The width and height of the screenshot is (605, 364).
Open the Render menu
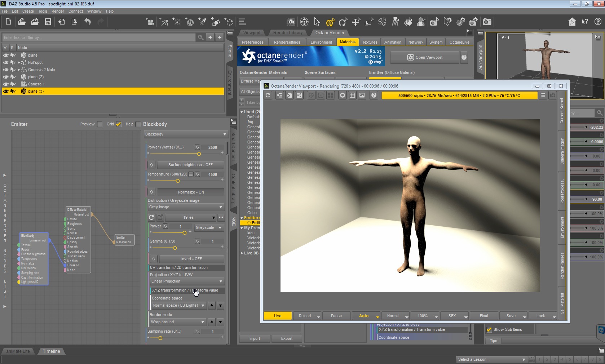pyautogui.click(x=58, y=11)
